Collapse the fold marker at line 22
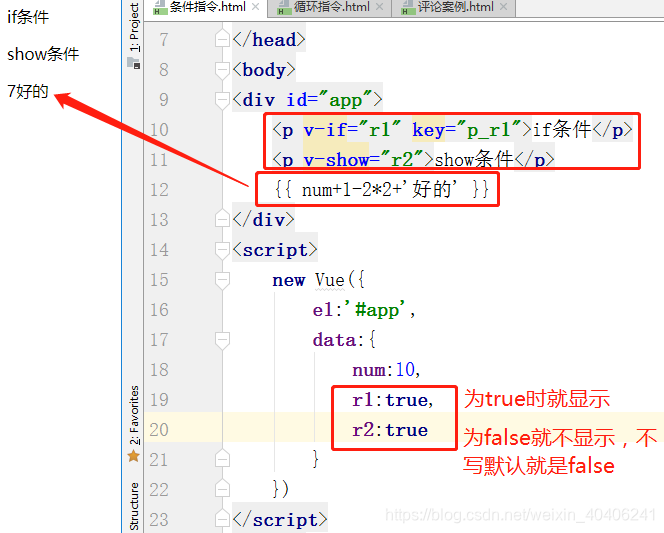The width and height of the screenshot is (664, 533). point(222,489)
